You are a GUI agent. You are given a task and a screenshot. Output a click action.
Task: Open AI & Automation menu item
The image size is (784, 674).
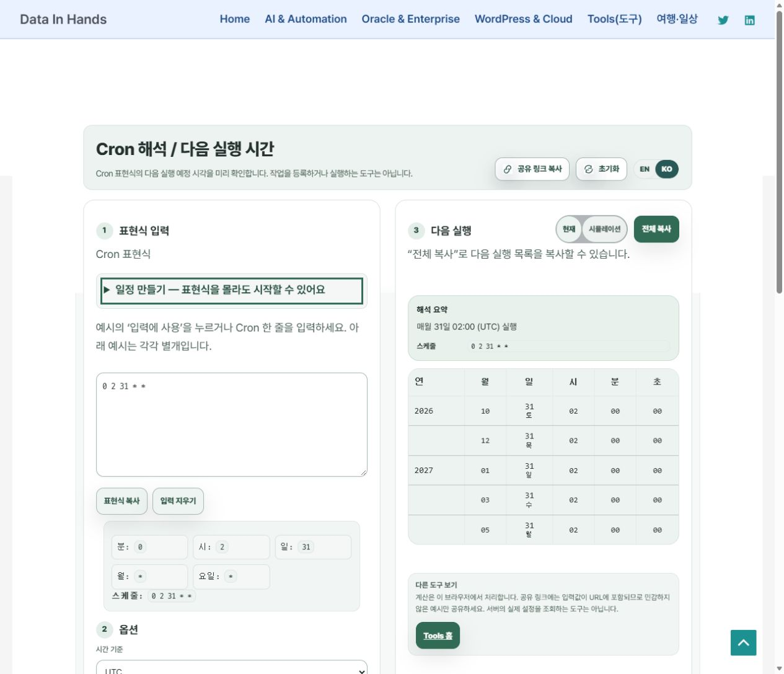pos(306,19)
